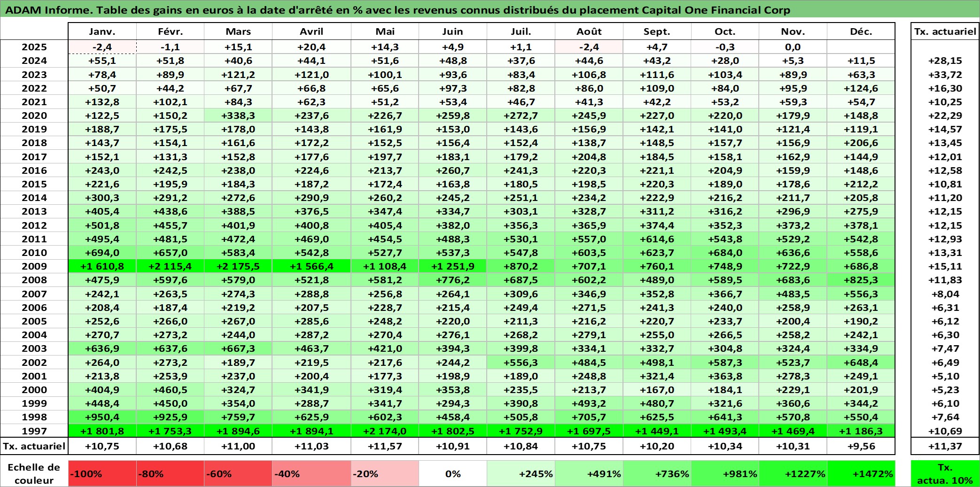Select the 'Mars' column header
The height and width of the screenshot is (487, 980).
point(238,31)
